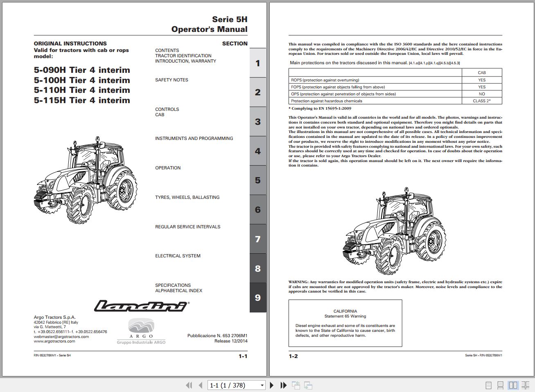Click the SPECIFICATIONS entry
The height and width of the screenshot is (392, 535).
[x=173, y=285]
